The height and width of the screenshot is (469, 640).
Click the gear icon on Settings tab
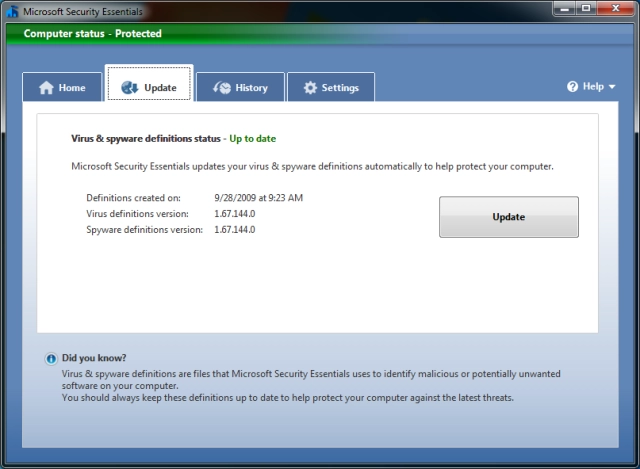point(310,87)
